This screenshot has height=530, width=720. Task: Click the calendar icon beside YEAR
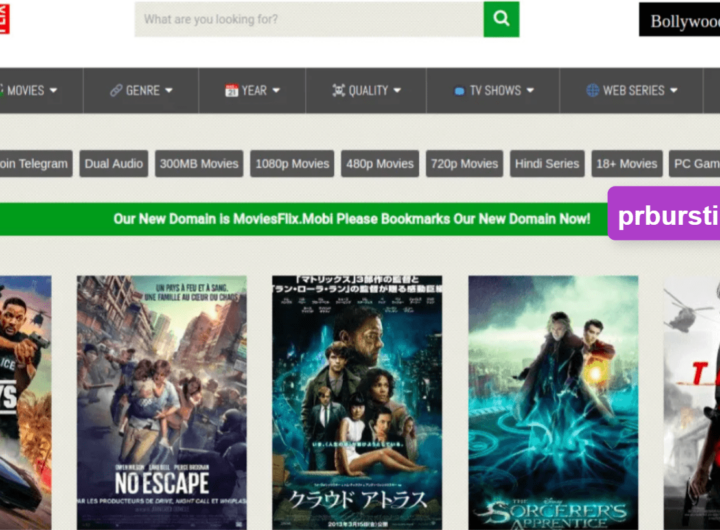231,90
